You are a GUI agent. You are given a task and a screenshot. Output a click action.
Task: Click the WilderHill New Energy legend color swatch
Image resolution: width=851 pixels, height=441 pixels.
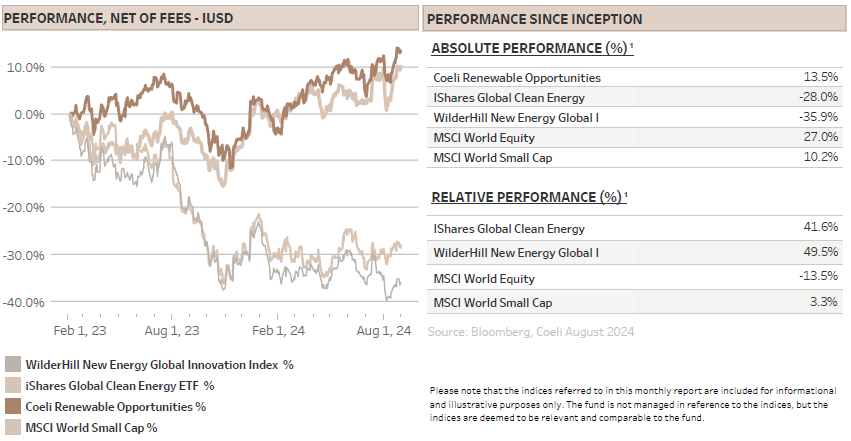[x=14, y=365]
